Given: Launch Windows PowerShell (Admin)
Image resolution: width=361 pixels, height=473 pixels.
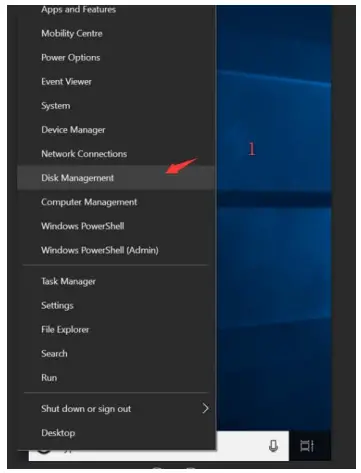Looking at the screenshot, I should [x=116, y=250].
